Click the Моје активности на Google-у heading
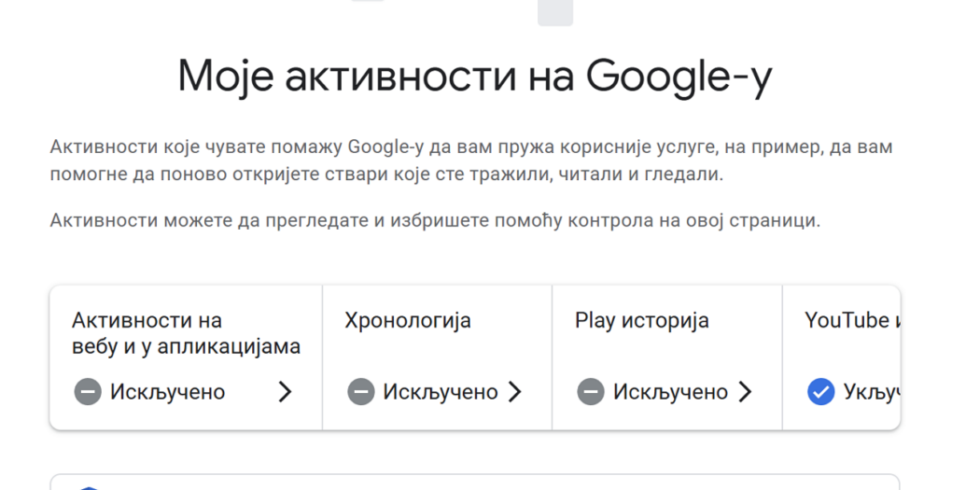The height and width of the screenshot is (490, 980). [x=475, y=77]
